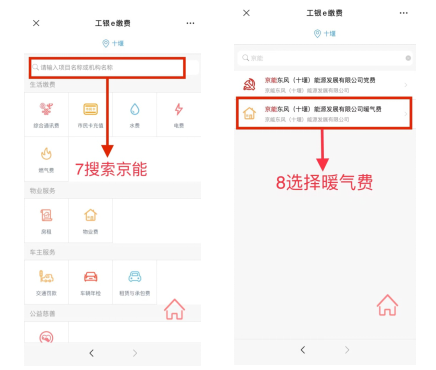
Task: Go back in left screen navigation bar
Action: coord(92,353)
